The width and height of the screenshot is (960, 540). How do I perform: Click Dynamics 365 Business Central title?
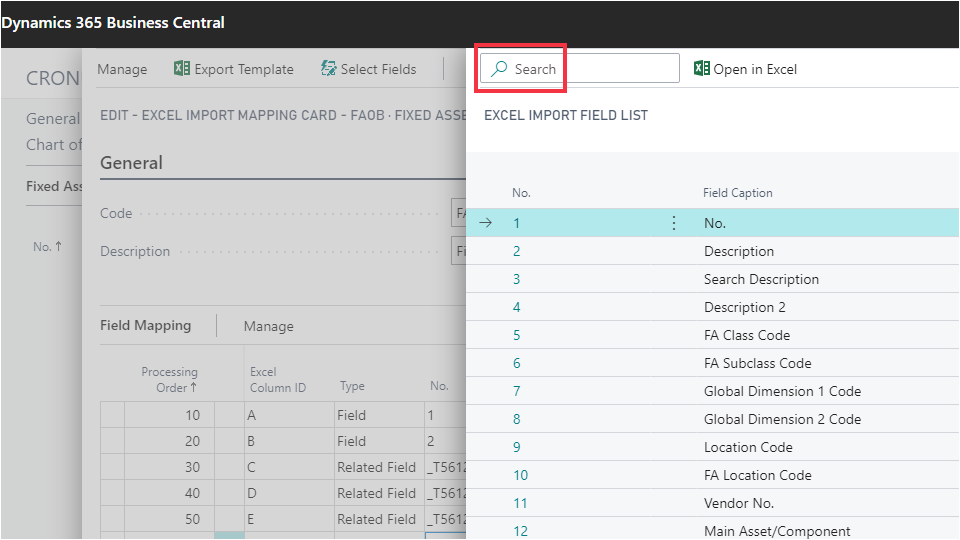[113, 23]
